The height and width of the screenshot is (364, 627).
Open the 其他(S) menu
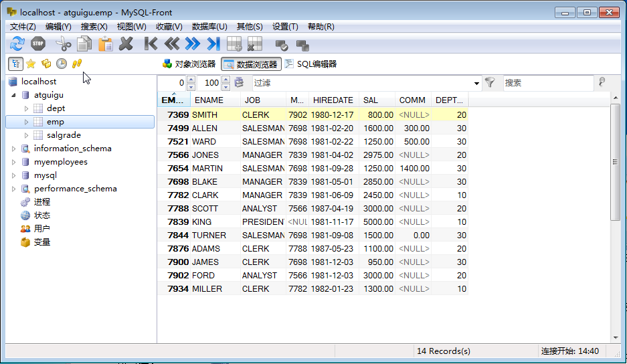[250, 27]
